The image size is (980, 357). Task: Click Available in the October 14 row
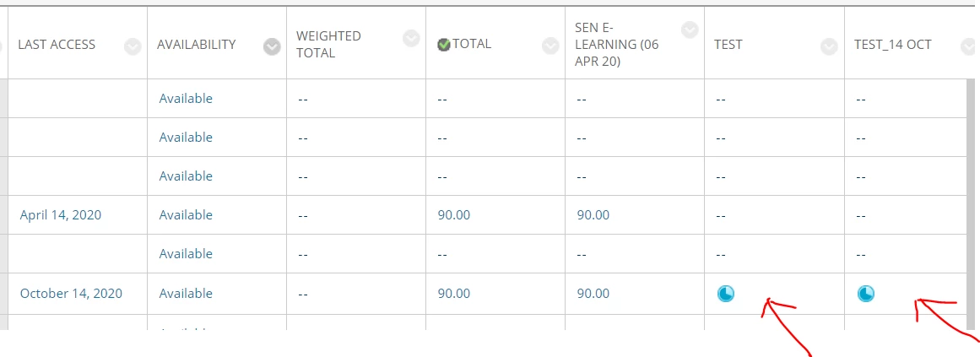(186, 294)
